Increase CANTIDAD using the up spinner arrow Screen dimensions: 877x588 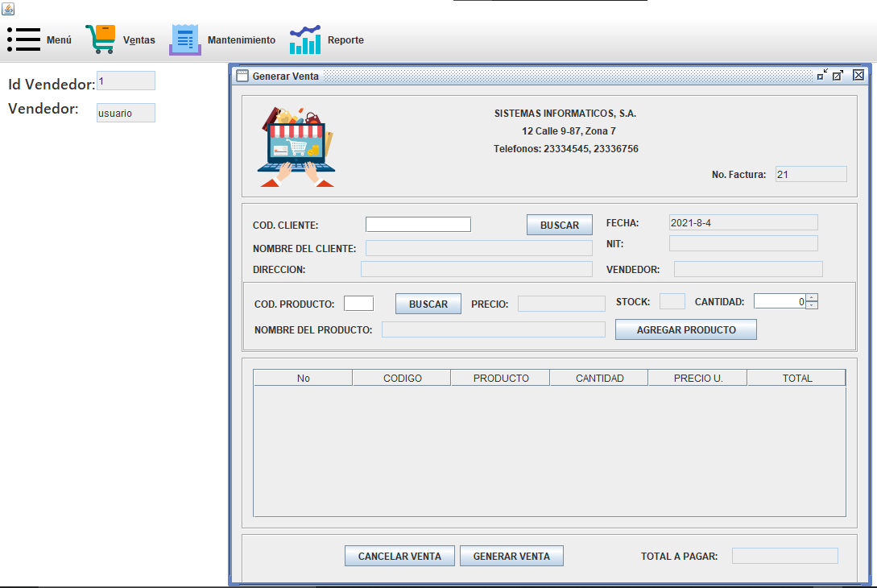coord(813,297)
